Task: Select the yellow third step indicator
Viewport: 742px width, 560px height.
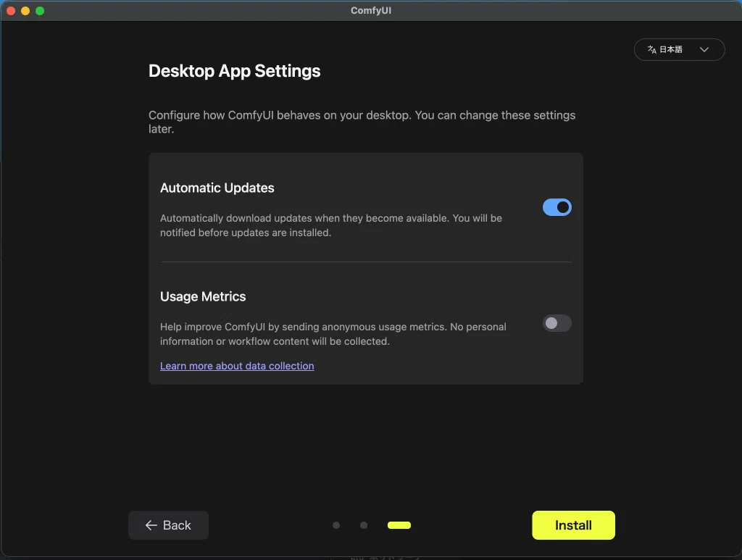Action: 399,525
